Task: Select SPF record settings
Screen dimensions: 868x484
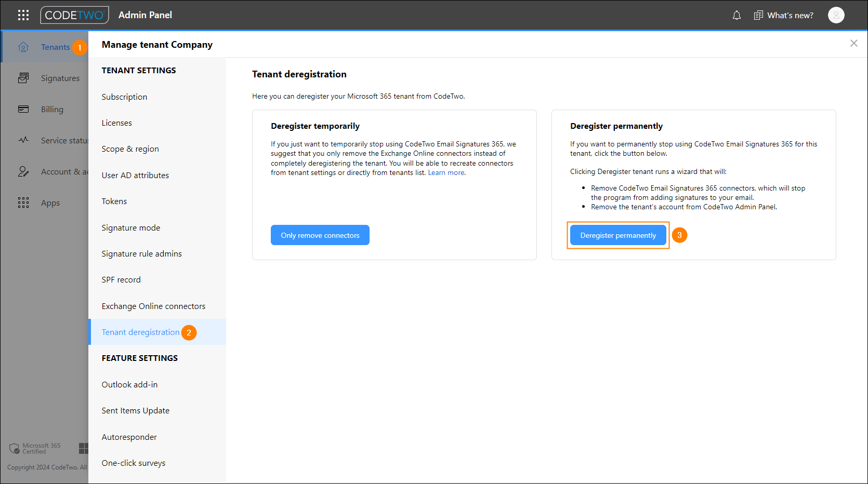Action: pyautogui.click(x=157, y=279)
